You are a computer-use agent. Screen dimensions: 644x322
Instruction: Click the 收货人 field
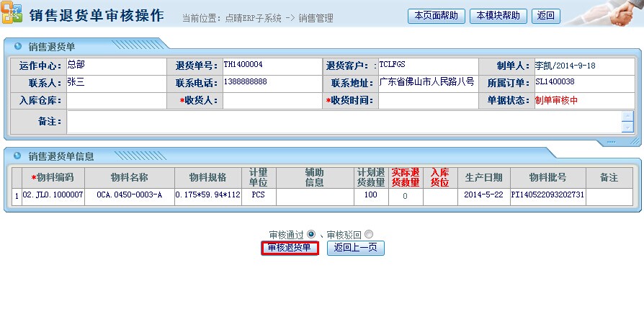tap(272, 101)
